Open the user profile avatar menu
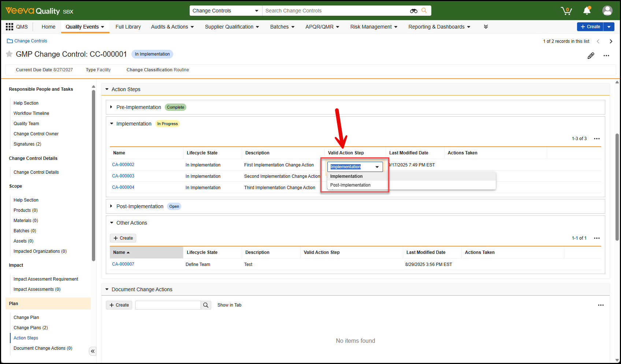 point(607,11)
